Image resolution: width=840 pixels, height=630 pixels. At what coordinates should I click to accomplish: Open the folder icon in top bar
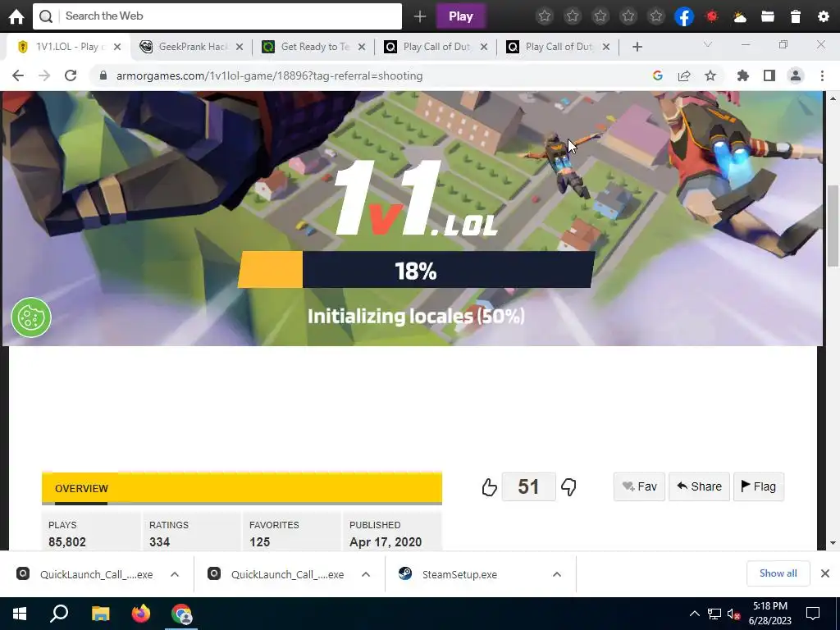click(x=768, y=16)
